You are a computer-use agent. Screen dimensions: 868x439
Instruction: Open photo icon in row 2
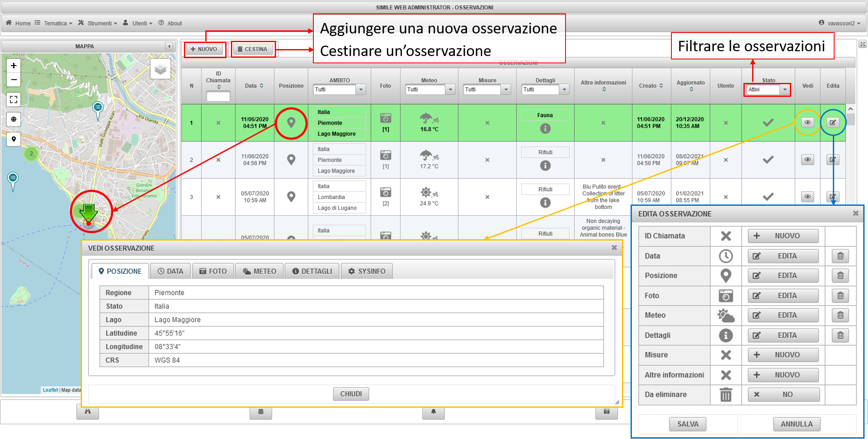click(x=385, y=155)
